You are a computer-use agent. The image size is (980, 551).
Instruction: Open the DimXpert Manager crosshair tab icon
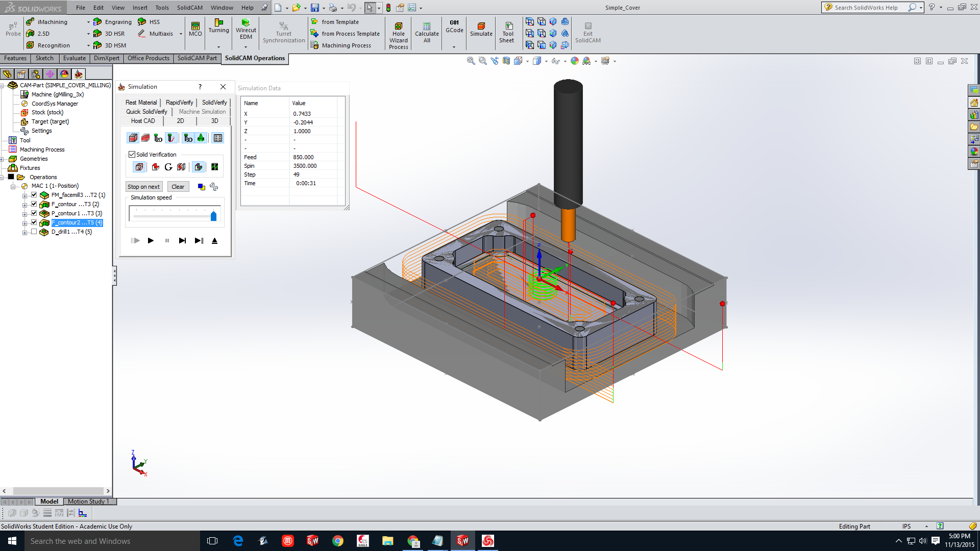tap(50, 74)
